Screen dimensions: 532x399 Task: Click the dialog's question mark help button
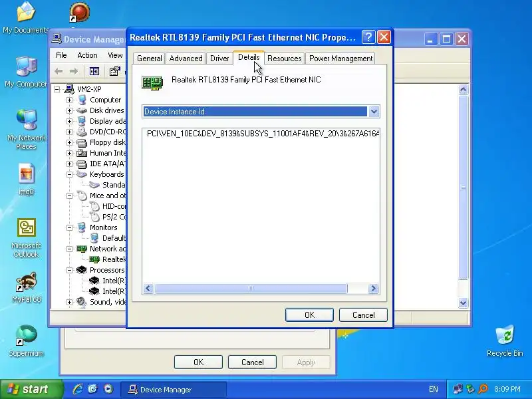[368, 37]
